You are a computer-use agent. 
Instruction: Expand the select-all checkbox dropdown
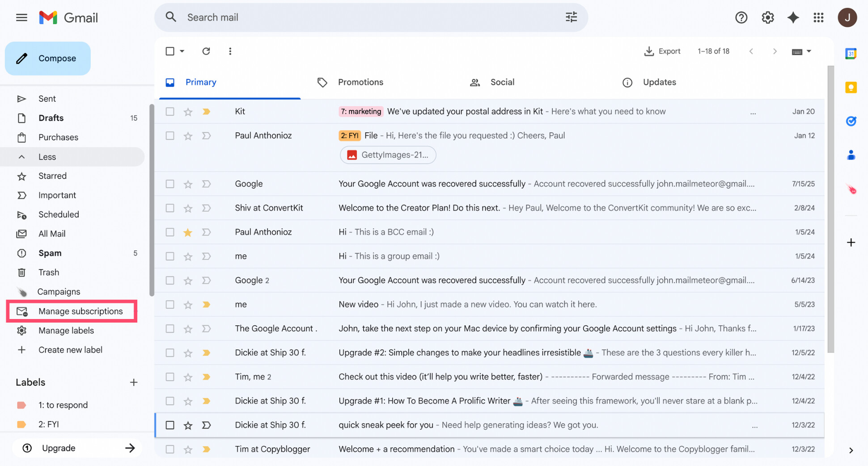pyautogui.click(x=182, y=51)
